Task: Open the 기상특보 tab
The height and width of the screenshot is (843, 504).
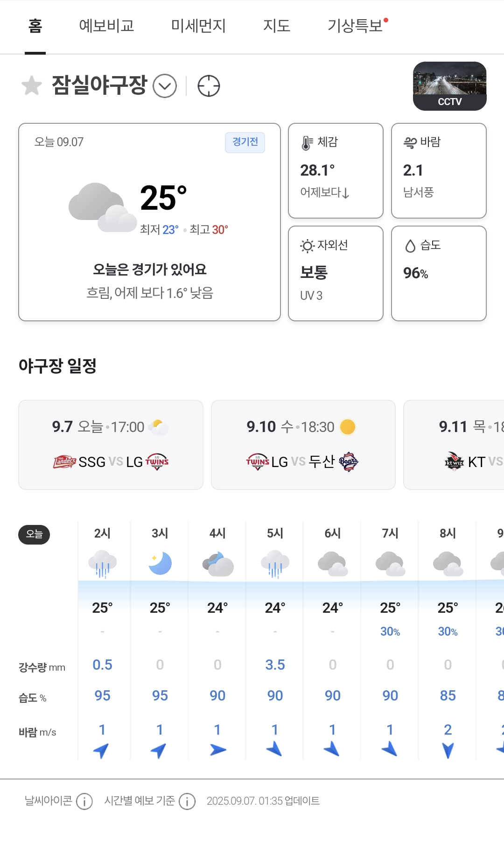Action: point(356,26)
